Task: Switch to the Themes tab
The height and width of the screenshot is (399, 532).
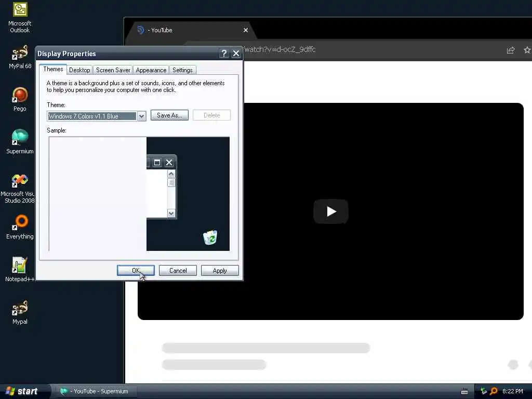Action: click(x=53, y=69)
